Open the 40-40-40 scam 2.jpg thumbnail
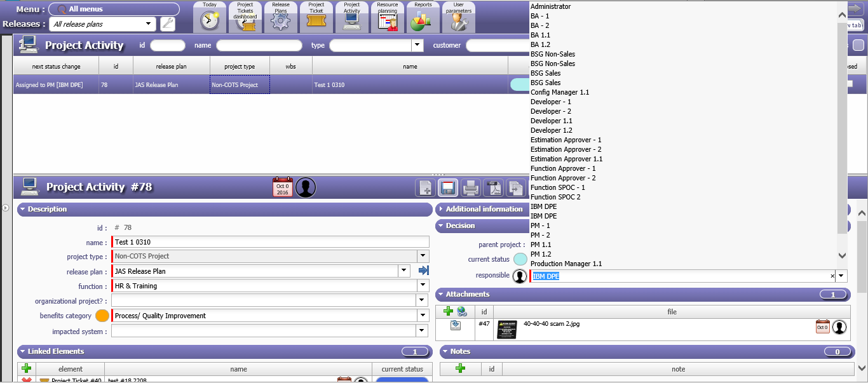 (x=508, y=330)
